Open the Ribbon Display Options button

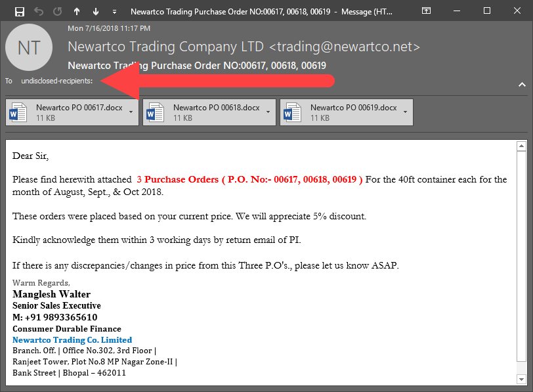pyautogui.click(x=426, y=11)
